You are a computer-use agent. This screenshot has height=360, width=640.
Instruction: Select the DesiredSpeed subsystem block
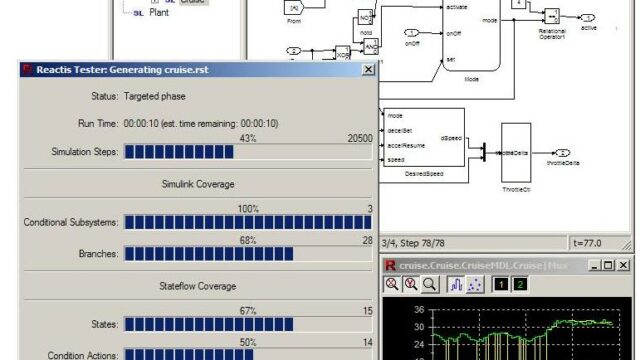(424, 137)
